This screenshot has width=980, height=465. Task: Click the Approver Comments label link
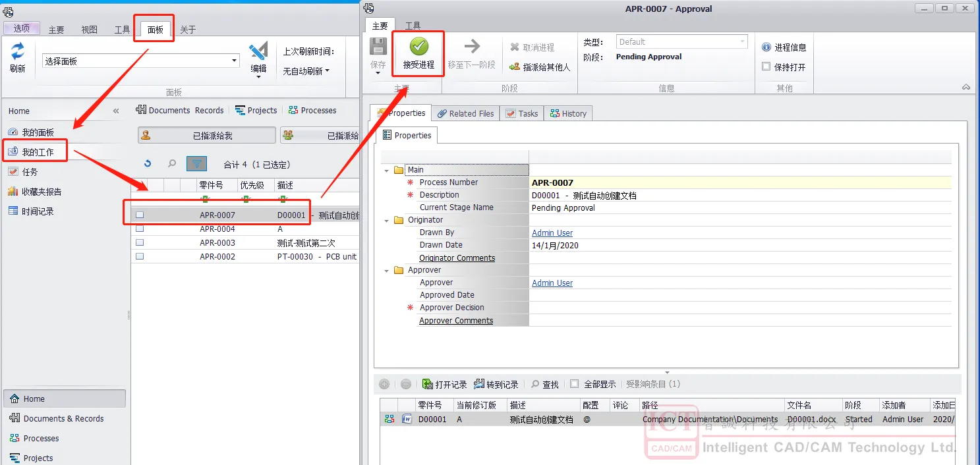pos(456,321)
